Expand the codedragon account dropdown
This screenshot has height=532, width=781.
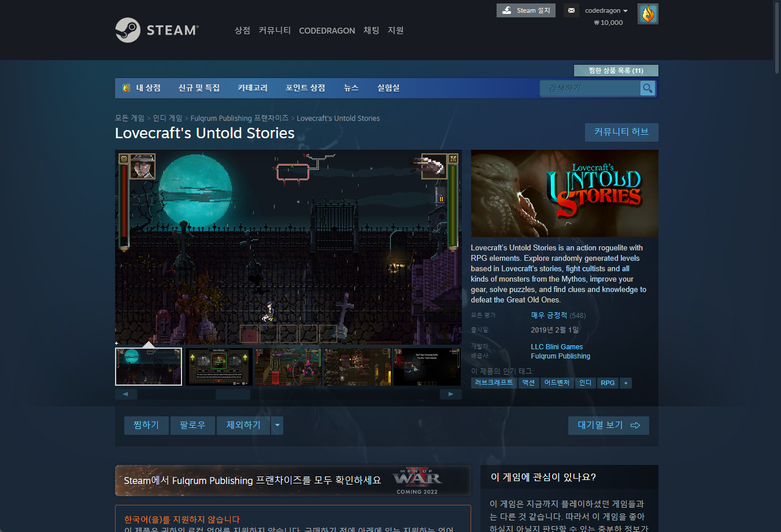[x=606, y=10]
